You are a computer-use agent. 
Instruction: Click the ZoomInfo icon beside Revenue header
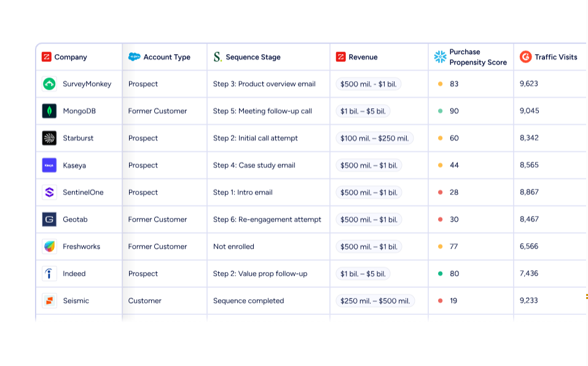click(340, 57)
